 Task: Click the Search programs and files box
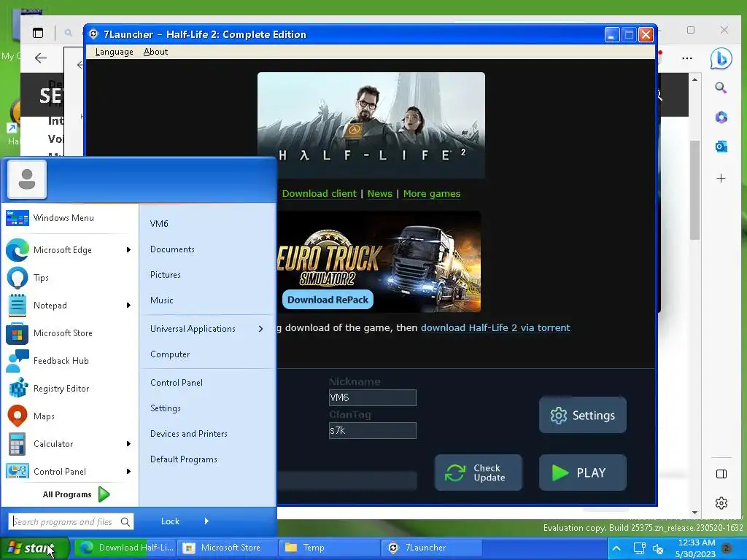71,522
